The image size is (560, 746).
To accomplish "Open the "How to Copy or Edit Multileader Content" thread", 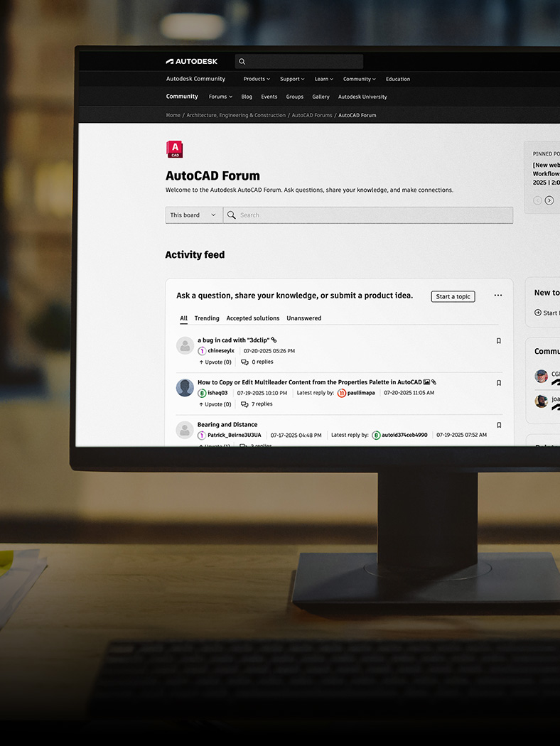I will click(310, 382).
